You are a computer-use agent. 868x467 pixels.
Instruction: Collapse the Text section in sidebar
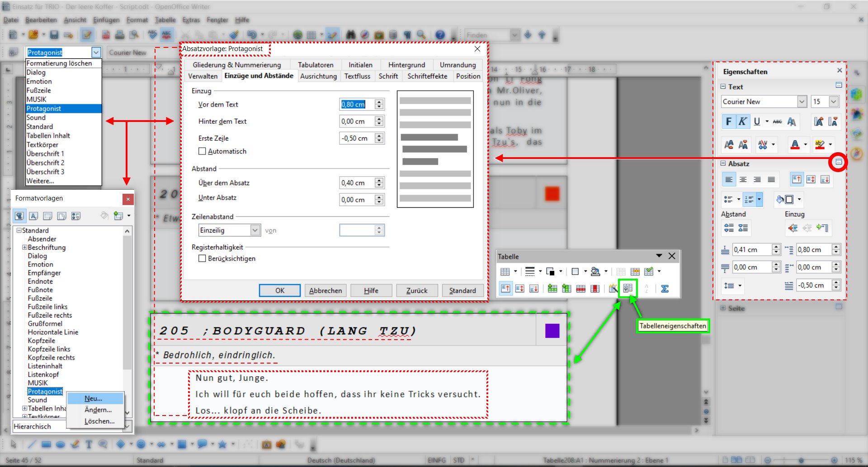coord(723,87)
